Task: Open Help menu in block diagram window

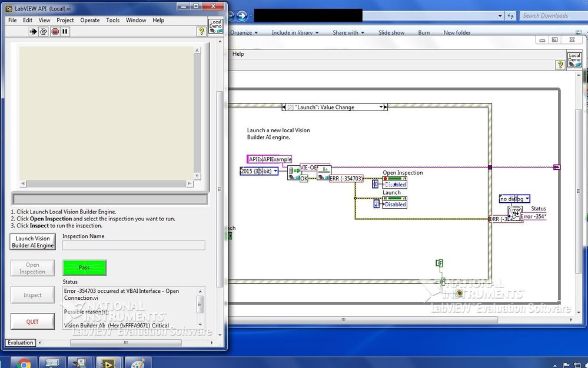Action: (x=238, y=54)
